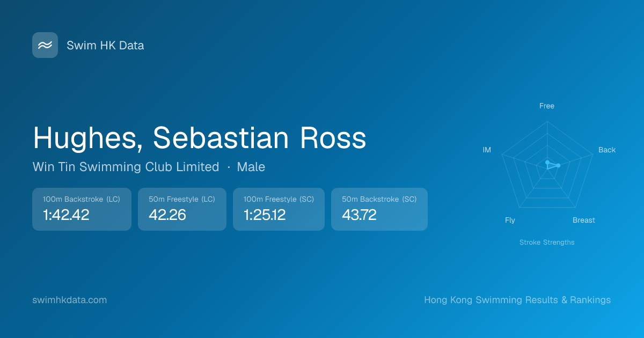Viewport: 644px width, 338px height.
Task: Click the 42.26 freestyle time value
Action: 167,215
